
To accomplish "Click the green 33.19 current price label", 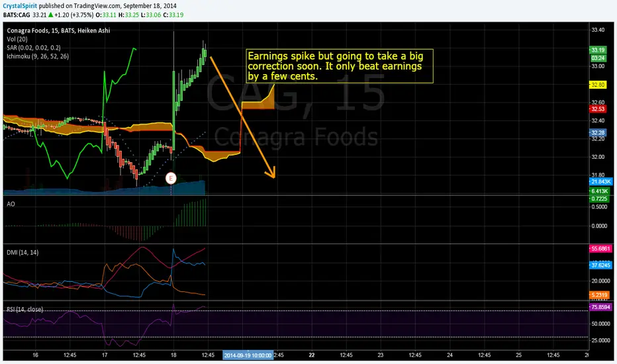I will point(598,50).
